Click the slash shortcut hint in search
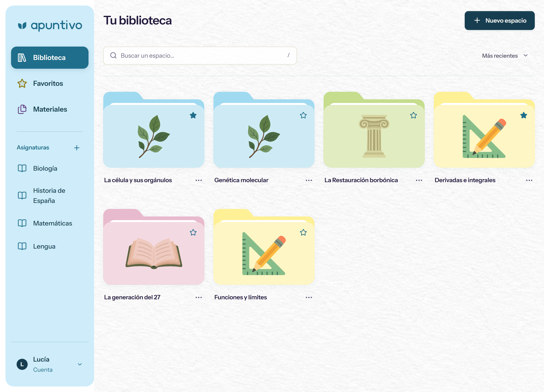The width and height of the screenshot is (544, 392). [x=288, y=55]
